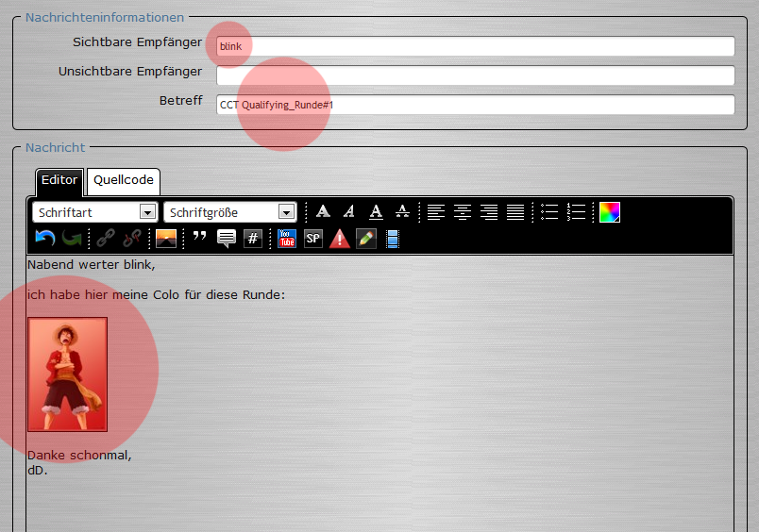Click the text 'Danke schonmal,'
The height and width of the screenshot is (532, 759).
[x=79, y=455]
